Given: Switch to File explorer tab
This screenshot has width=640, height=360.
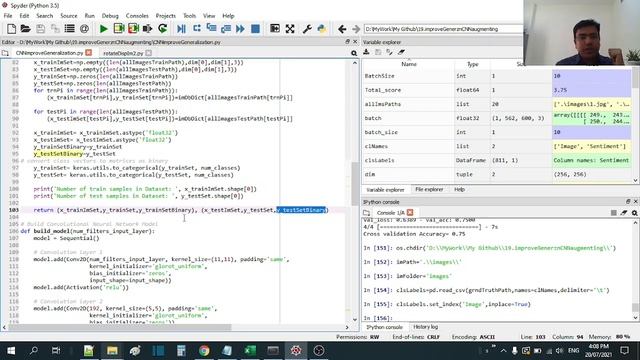Looking at the screenshot, I should [429, 189].
